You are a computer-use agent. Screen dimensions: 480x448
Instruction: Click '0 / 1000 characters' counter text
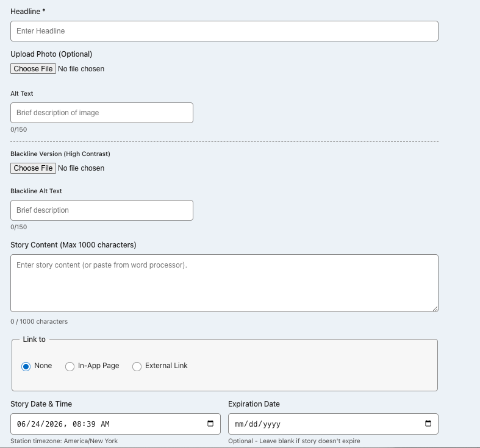[39, 321]
